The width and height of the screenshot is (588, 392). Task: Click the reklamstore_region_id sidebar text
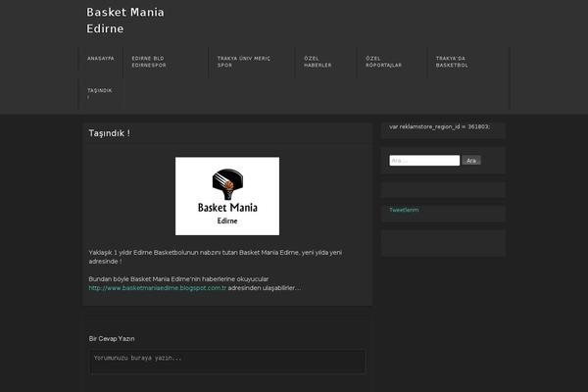click(x=439, y=126)
